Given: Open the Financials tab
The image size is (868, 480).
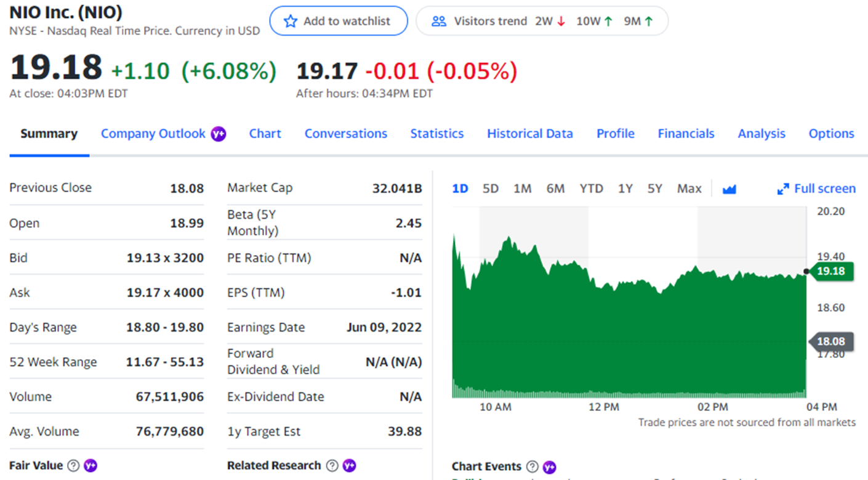Looking at the screenshot, I should [x=686, y=134].
